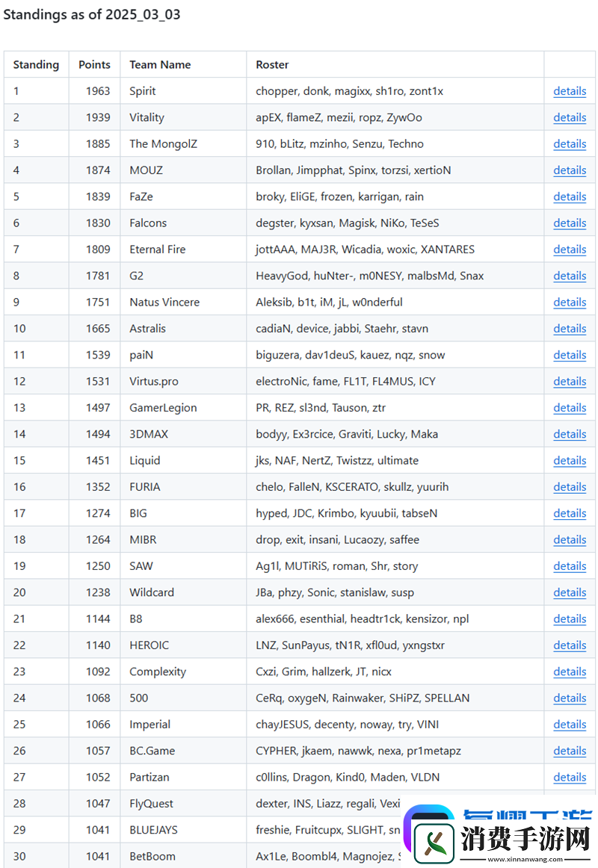
Task: Open details link for Complexity
Action: [569, 672]
